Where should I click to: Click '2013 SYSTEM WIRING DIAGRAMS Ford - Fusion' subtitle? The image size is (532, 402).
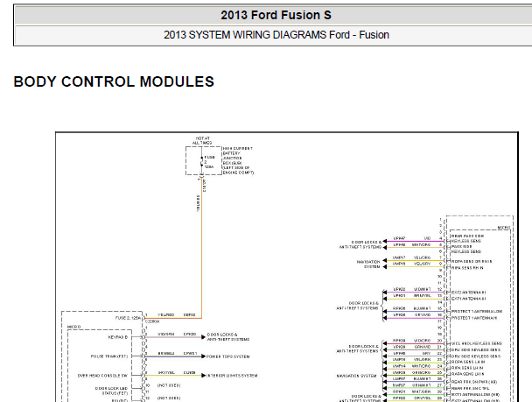coord(276,35)
